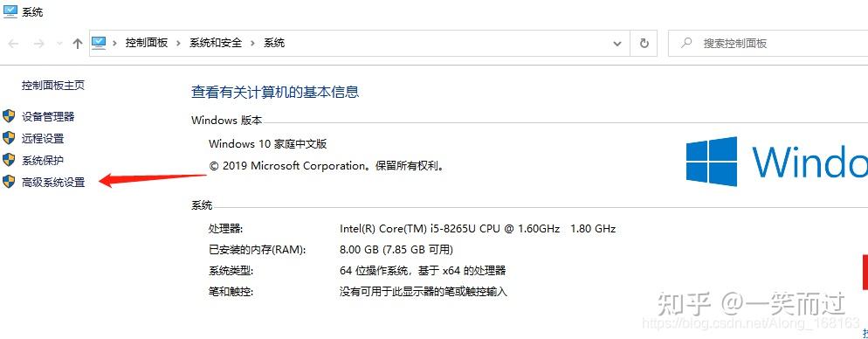Screen dimensions: 868x339
Task: Click the shield icon beside 远程设置
Action: [x=9, y=138]
